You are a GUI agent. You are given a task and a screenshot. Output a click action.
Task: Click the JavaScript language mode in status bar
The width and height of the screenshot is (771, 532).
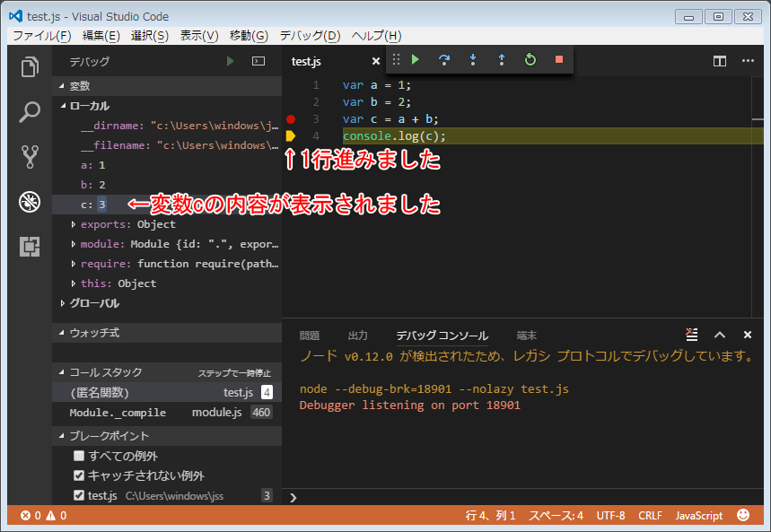pyautogui.click(x=699, y=515)
